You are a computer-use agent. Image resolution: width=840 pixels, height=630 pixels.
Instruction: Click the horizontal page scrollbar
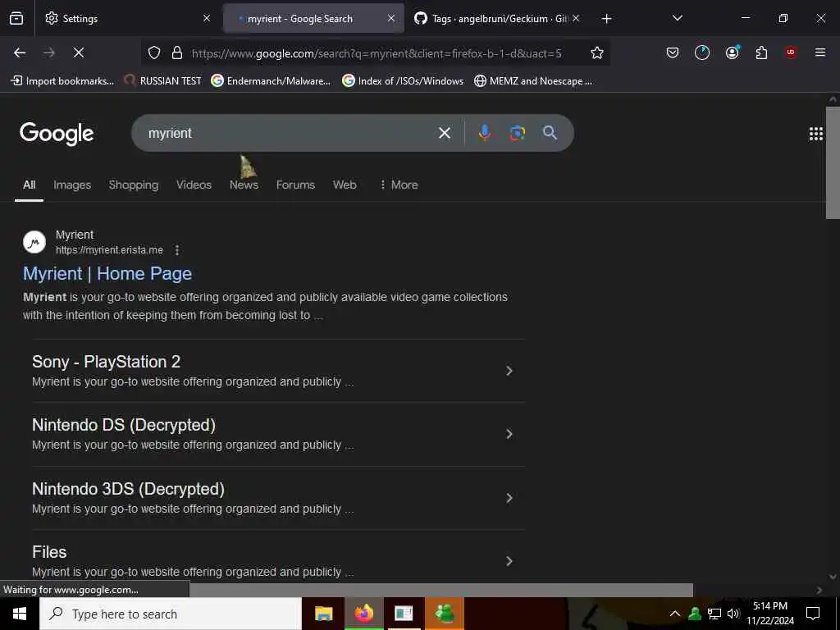tap(441, 590)
